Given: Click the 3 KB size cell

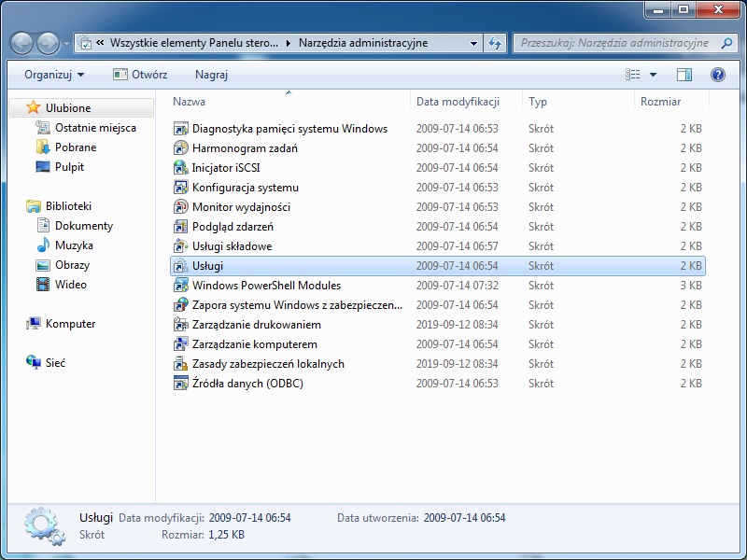Looking at the screenshot, I should 691,286.
